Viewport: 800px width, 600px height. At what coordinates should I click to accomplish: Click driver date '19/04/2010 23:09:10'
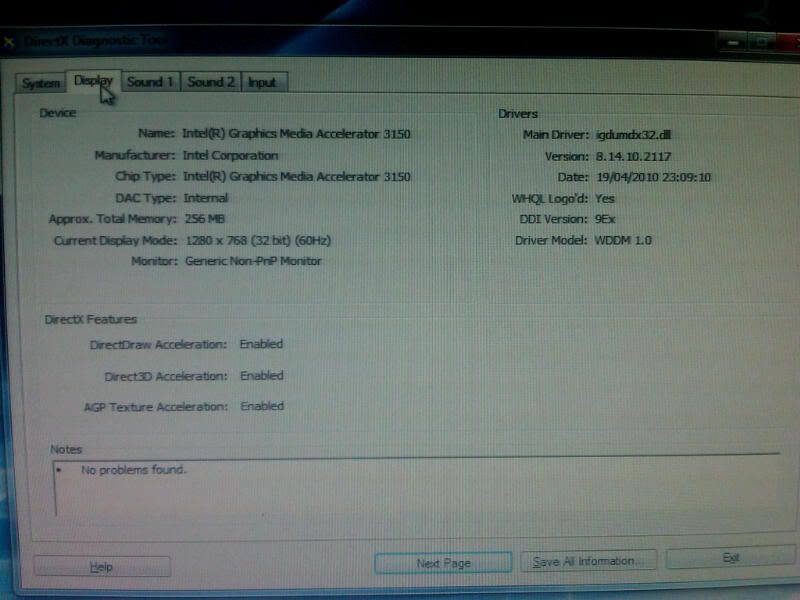[x=654, y=177]
